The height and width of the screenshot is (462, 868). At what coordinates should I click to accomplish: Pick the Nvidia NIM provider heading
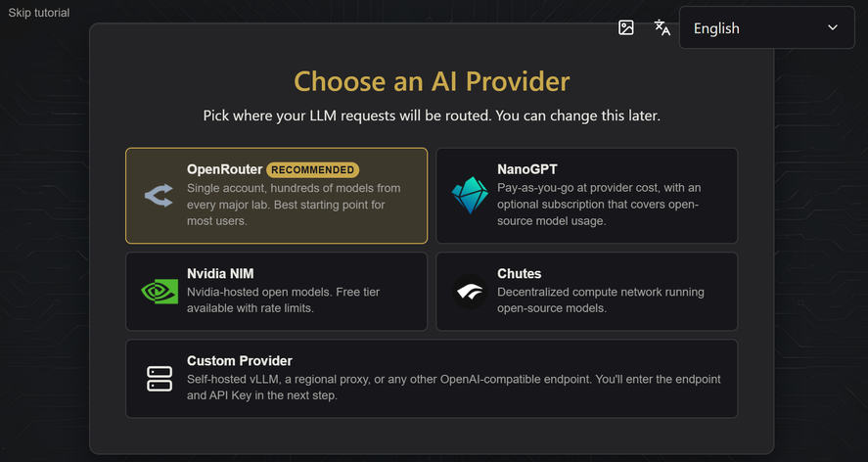(220, 274)
